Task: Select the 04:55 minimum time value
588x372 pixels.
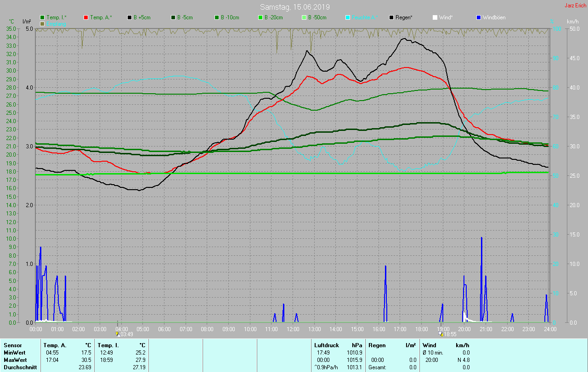Action: (x=52, y=353)
